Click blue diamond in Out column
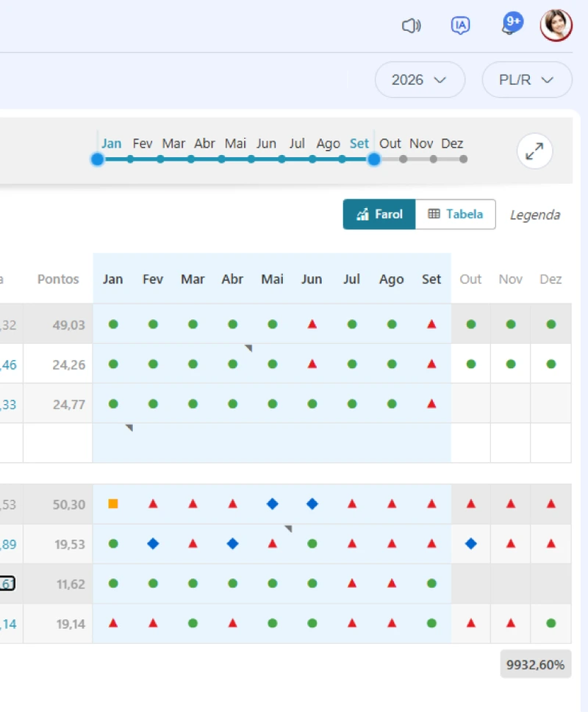 tap(471, 544)
